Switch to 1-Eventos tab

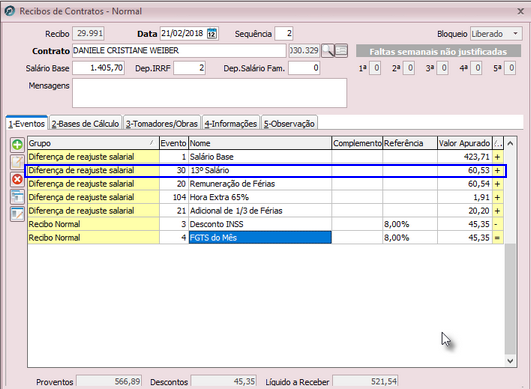coord(27,124)
